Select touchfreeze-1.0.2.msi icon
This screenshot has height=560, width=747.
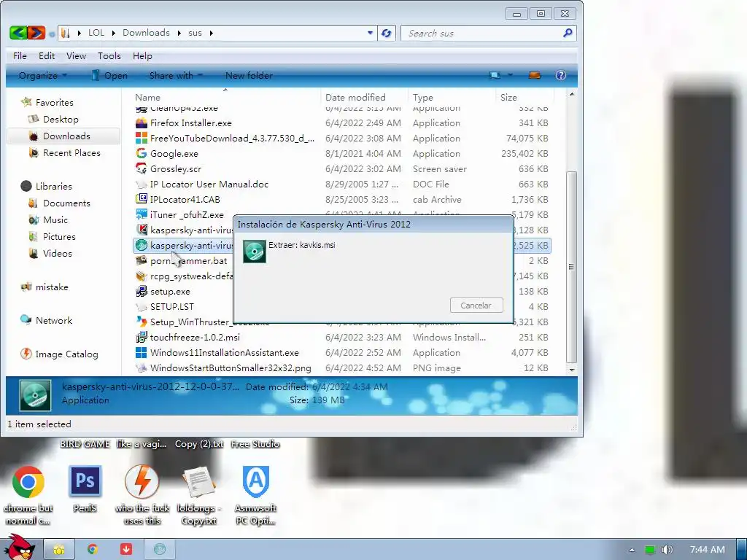(x=142, y=337)
